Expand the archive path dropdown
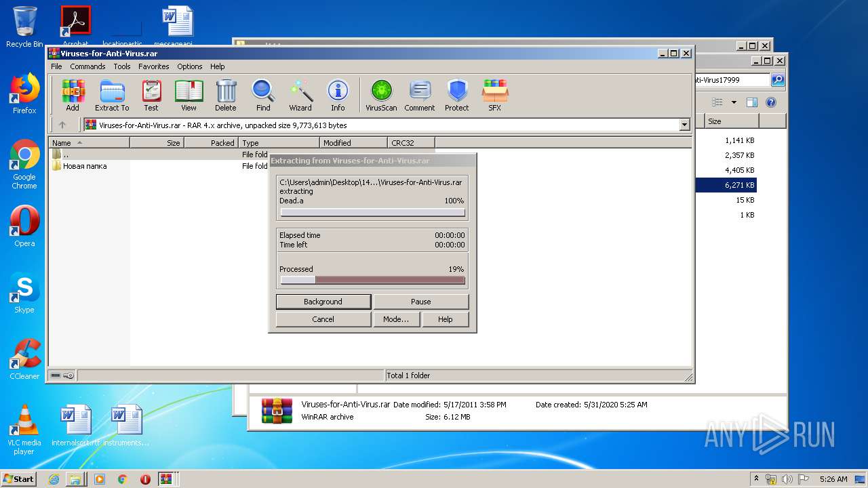The image size is (868, 488). click(684, 125)
